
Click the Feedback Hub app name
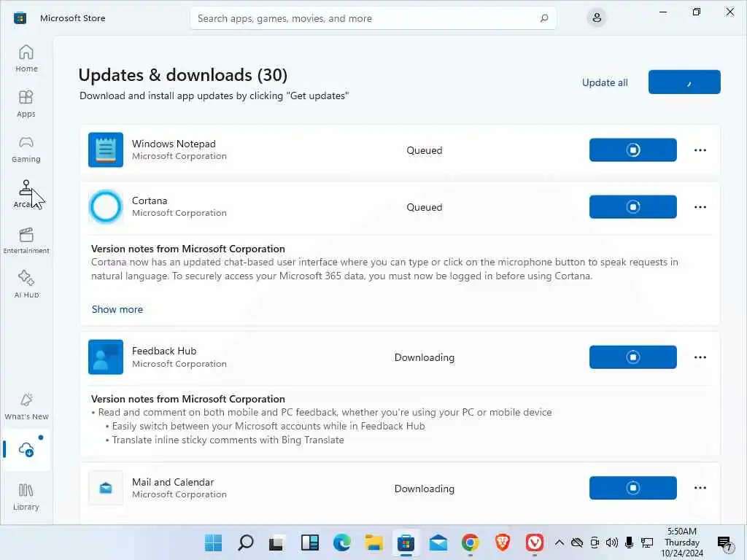(164, 351)
